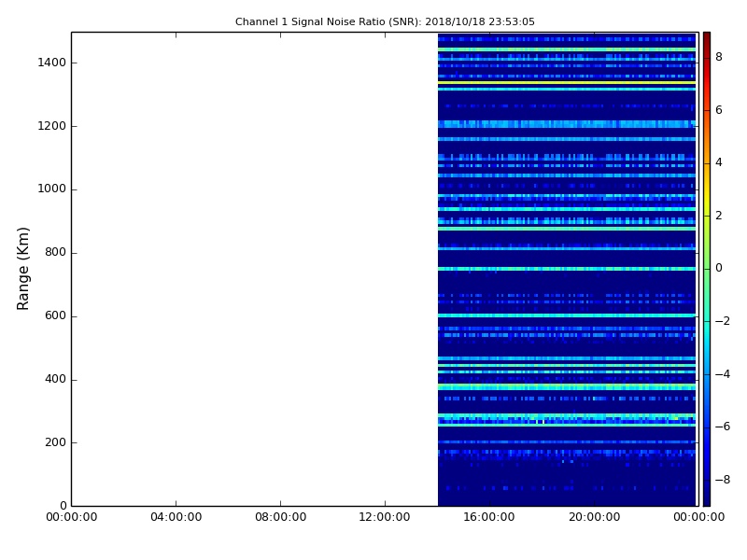The width and height of the screenshot is (747, 560).
Task: Click the colorbar label −2
Action: pos(723,321)
